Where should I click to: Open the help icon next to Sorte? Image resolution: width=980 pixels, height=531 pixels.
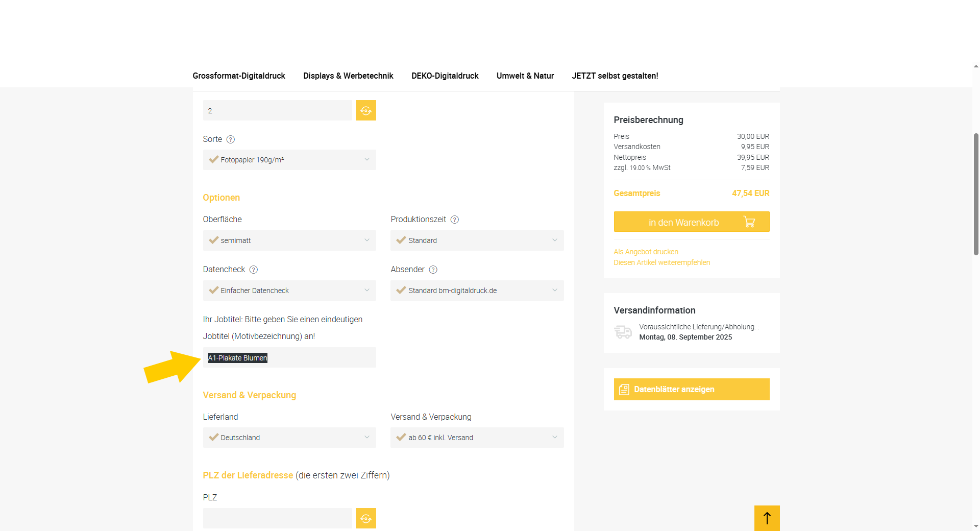[x=230, y=139]
